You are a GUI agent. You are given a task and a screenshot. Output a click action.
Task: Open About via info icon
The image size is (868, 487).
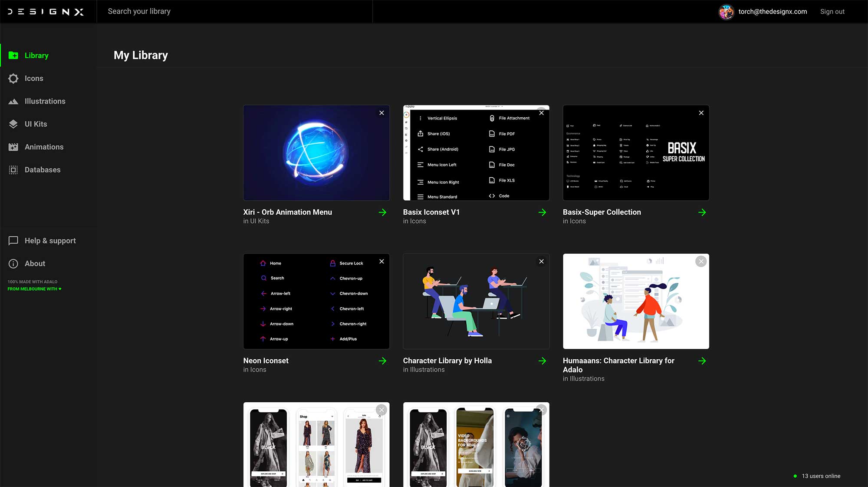click(x=13, y=264)
